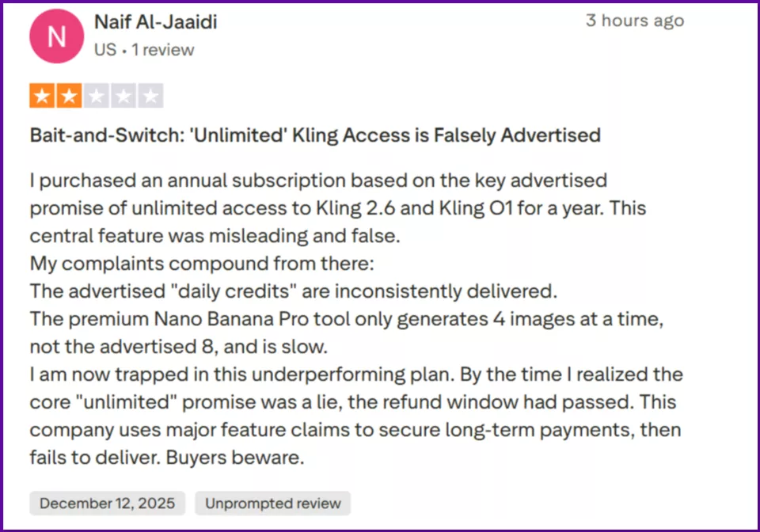Click the first filled orange star

click(x=42, y=95)
